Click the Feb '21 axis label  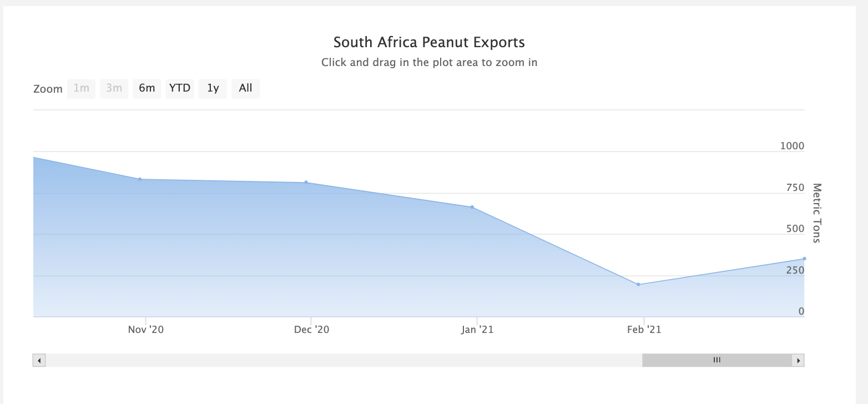[644, 330]
